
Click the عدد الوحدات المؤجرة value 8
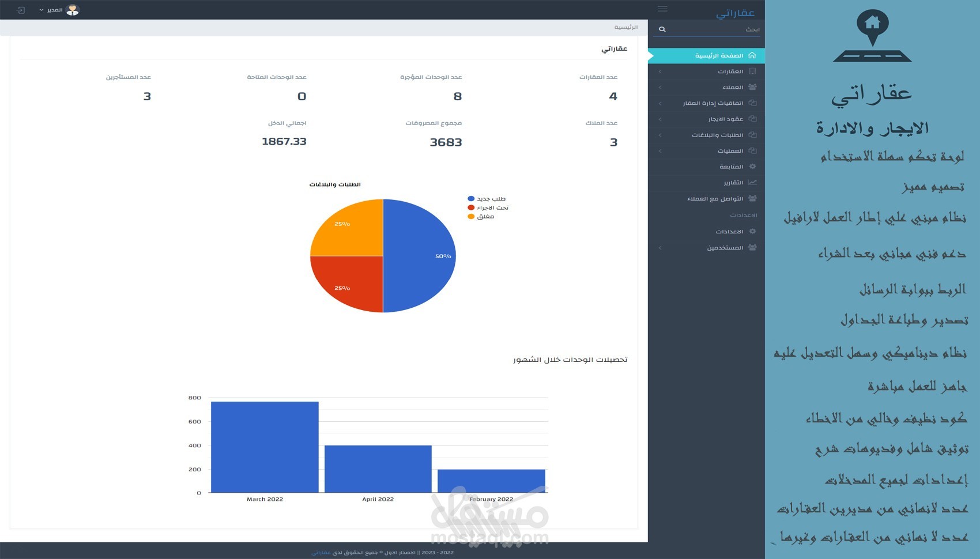coord(458,96)
